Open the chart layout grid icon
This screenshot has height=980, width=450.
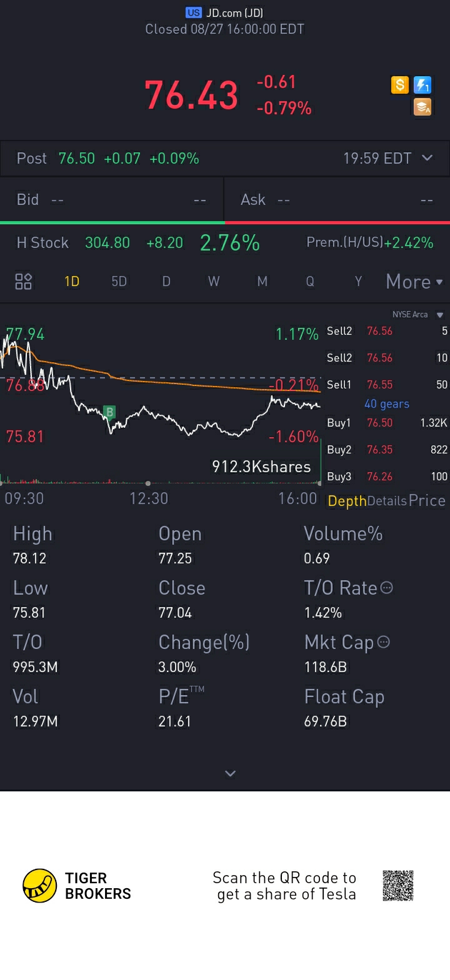23,282
